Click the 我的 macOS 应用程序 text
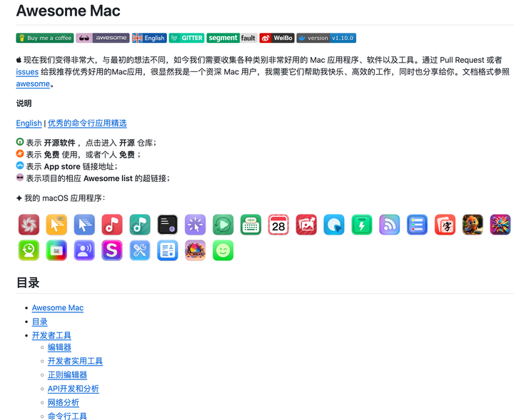Image resolution: width=514 pixels, height=420 pixels. tap(64, 198)
